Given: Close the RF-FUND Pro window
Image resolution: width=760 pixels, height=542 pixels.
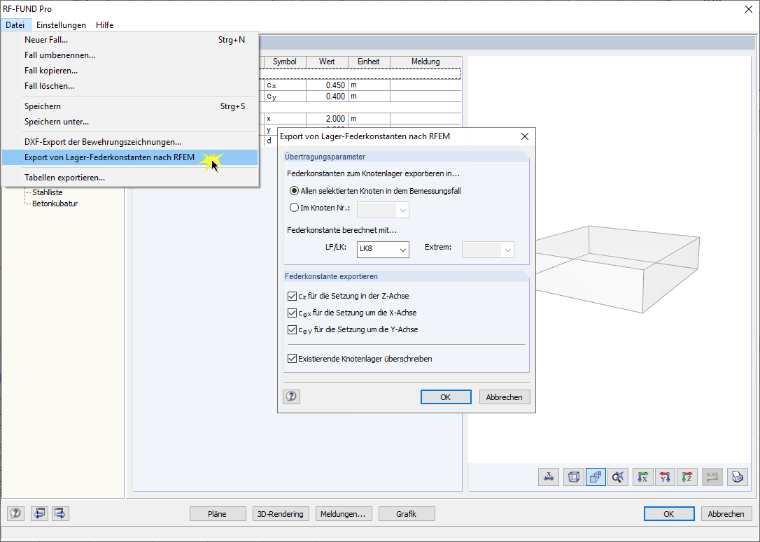Looking at the screenshot, I should coord(748,9).
